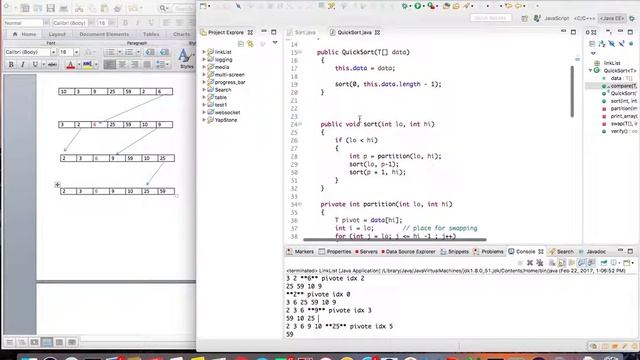Image resolution: width=640 pixels, height=360 pixels.
Task: Open Word's Layout ribbon tab
Action: pos(57,34)
